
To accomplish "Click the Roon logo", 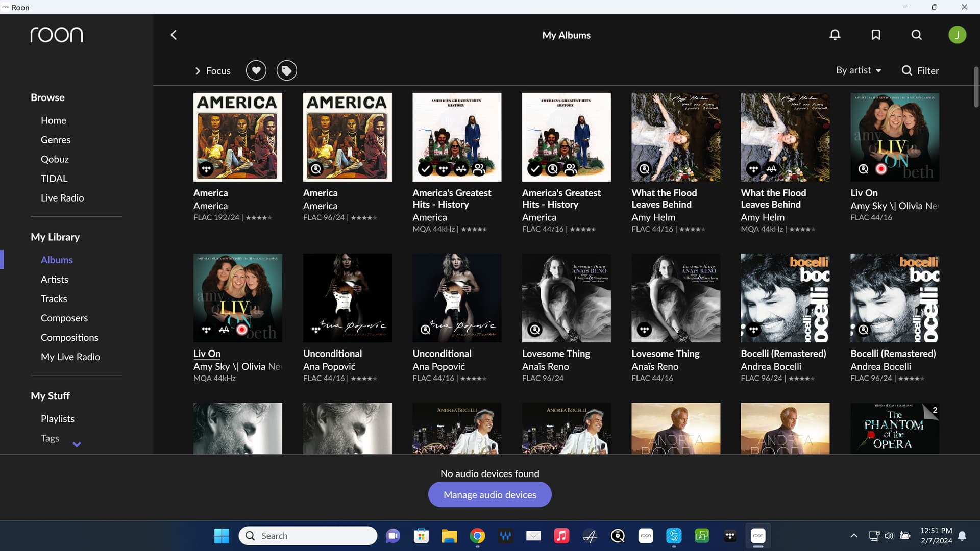I will point(57,35).
